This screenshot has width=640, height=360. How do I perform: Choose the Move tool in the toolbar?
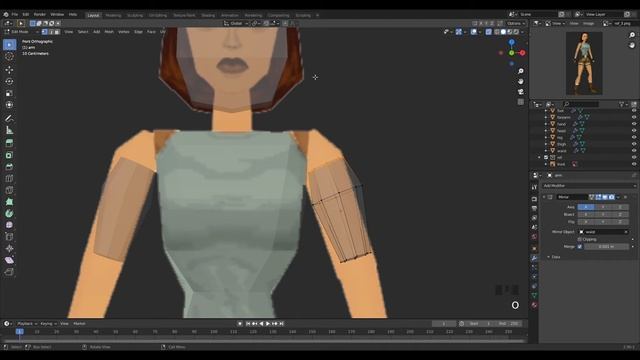[9, 70]
